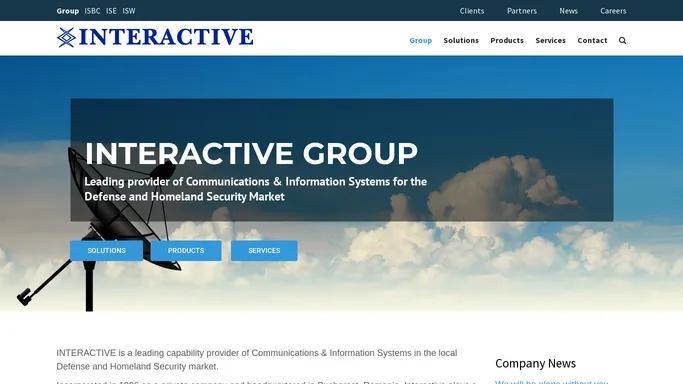Click the Company News heading

(x=535, y=364)
